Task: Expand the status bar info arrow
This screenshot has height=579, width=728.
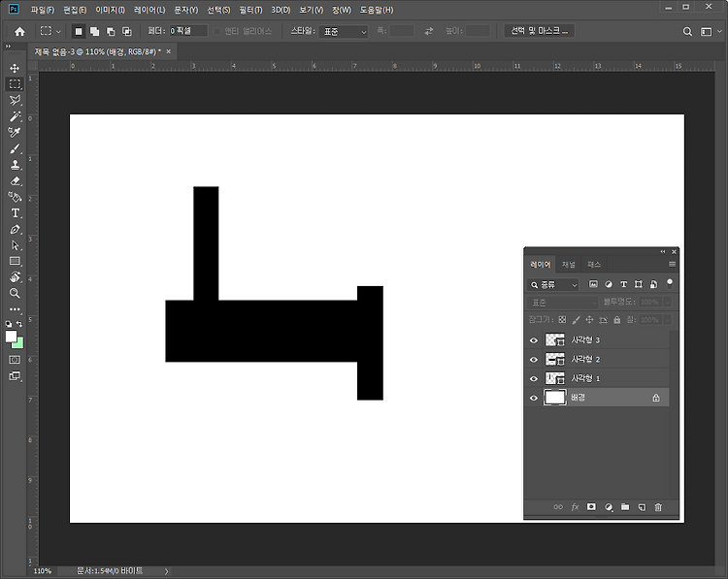Action: 166,571
